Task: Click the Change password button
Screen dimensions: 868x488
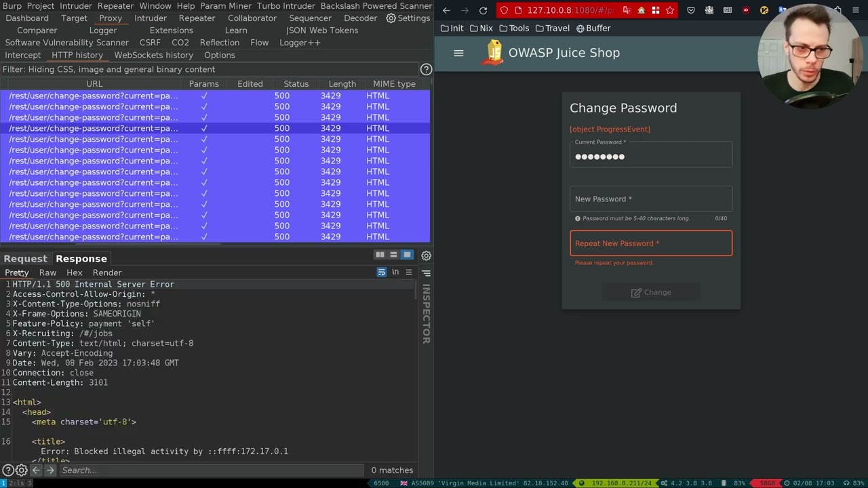Action: 651,292
